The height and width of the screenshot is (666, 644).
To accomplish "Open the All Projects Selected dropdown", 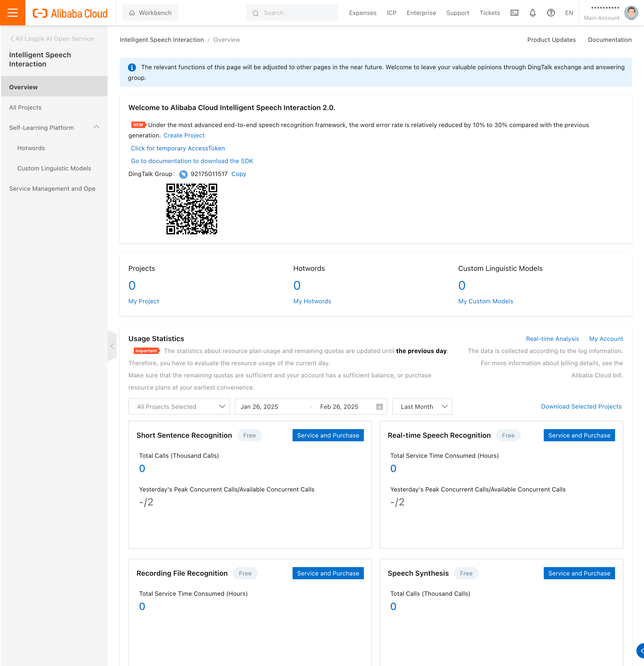I will (179, 407).
